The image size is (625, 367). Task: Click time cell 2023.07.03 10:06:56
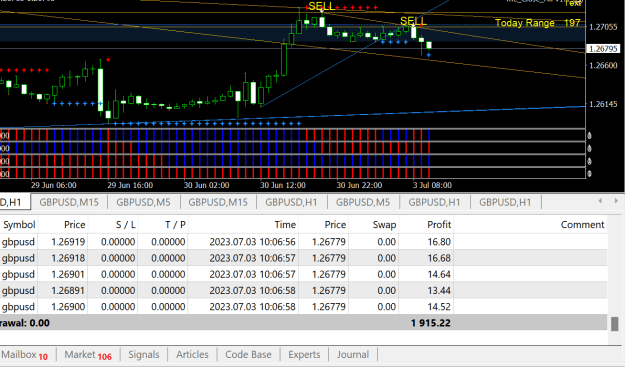252,242
